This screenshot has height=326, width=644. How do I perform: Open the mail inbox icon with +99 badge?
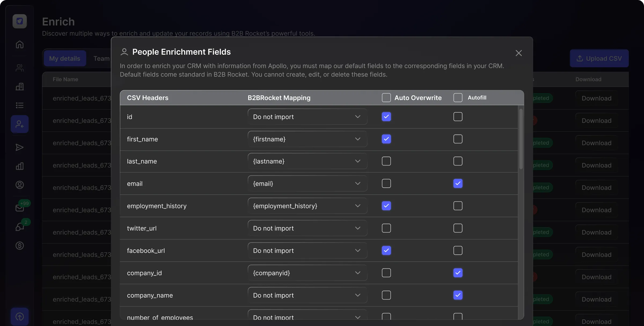(20, 208)
